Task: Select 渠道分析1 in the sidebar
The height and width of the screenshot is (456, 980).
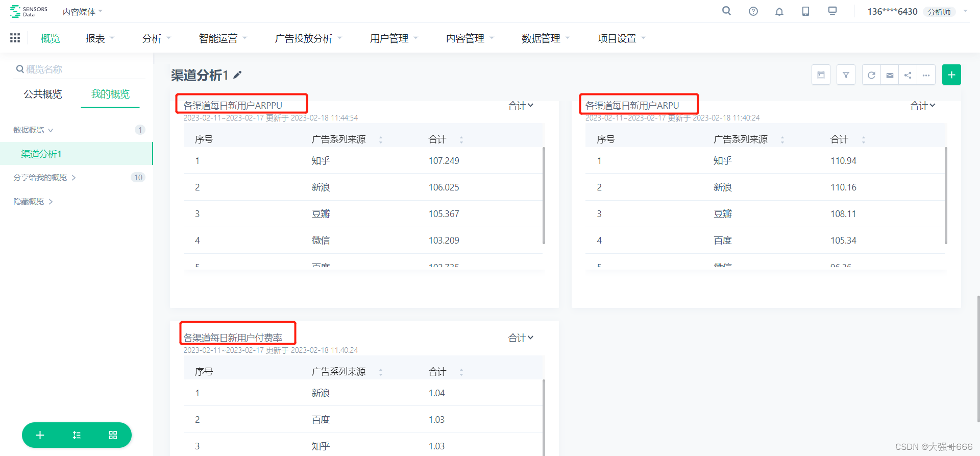Action: (x=77, y=154)
